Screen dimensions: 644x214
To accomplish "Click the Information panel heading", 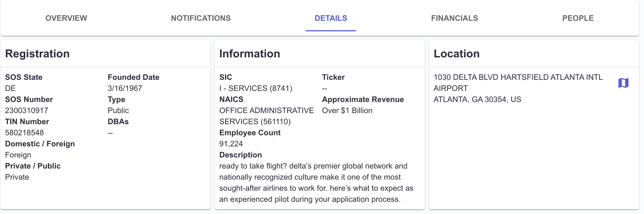I will [x=250, y=54].
